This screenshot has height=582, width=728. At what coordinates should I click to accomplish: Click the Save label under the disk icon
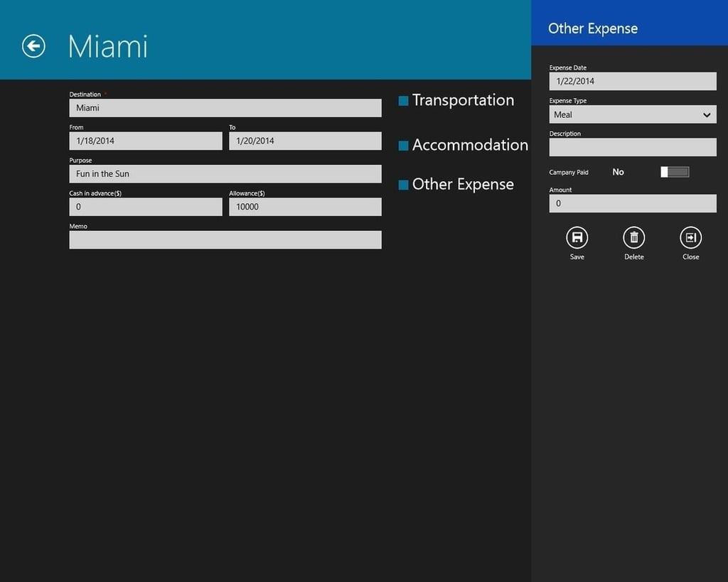[577, 257]
